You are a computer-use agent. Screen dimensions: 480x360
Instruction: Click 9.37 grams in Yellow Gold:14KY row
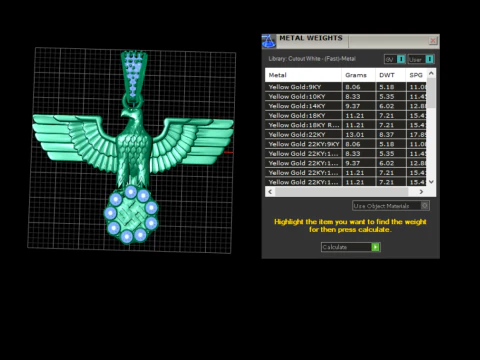pos(358,106)
